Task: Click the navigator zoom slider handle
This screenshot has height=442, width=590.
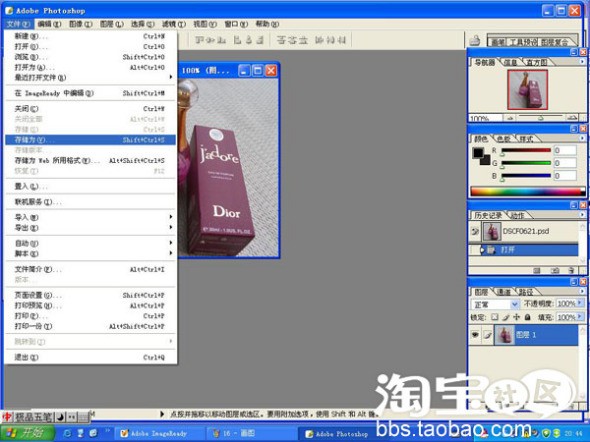Action: [x=541, y=118]
